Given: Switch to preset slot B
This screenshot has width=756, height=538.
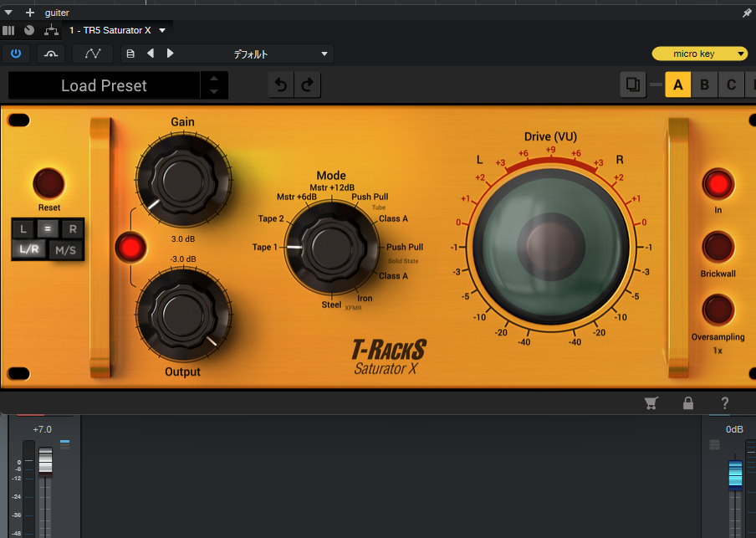Looking at the screenshot, I should click(x=704, y=85).
